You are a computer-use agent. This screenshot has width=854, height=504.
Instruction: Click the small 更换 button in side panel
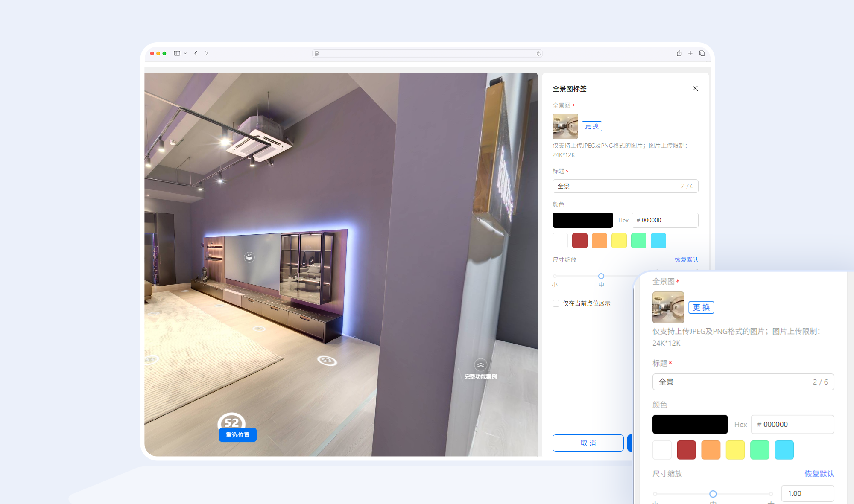[x=592, y=126]
